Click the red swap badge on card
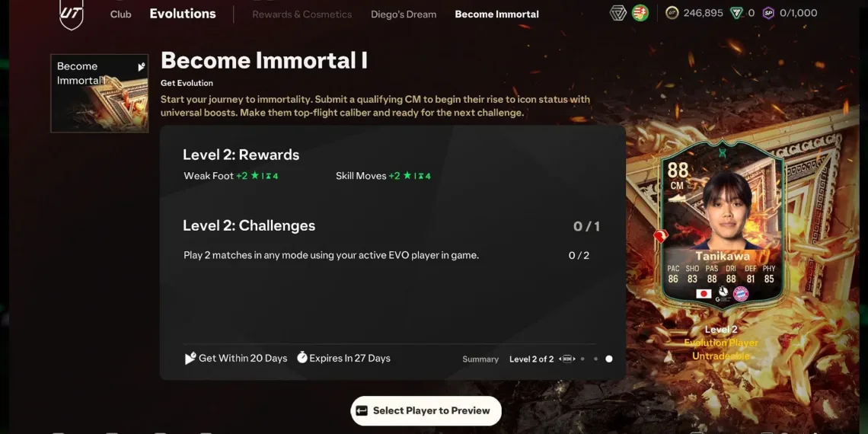The height and width of the screenshot is (434, 868). click(661, 236)
